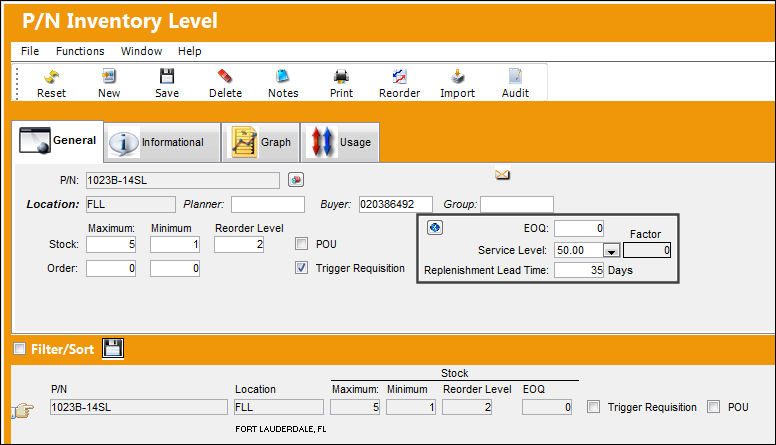
Task: Toggle POU checkbox in bottom list row
Action: (x=713, y=407)
